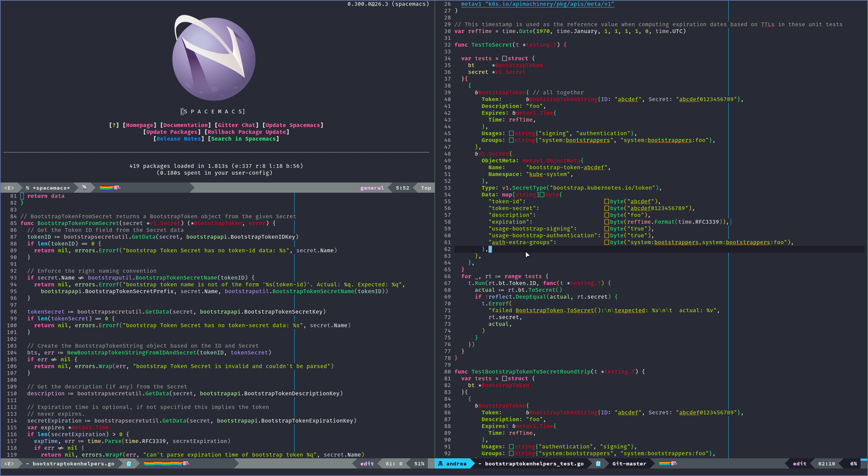The width and height of the screenshot is (868, 476).
Task: Click the edit mode label in right modeline
Action: pyautogui.click(x=799, y=463)
